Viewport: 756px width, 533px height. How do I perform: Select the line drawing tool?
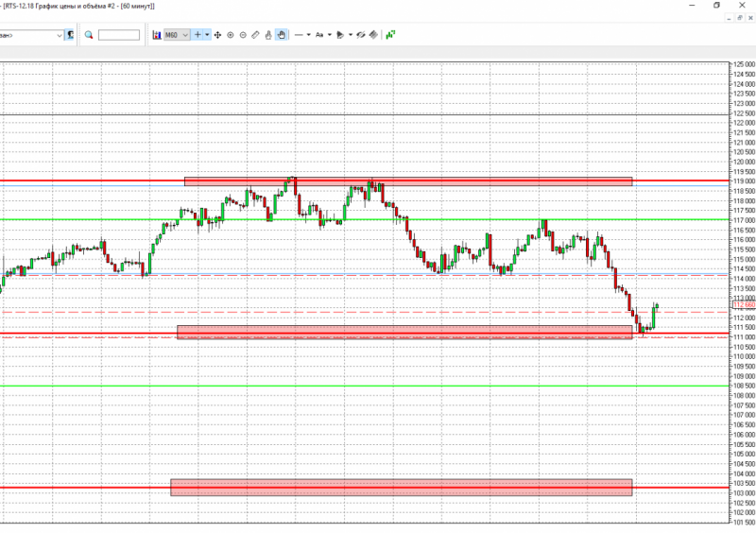299,35
